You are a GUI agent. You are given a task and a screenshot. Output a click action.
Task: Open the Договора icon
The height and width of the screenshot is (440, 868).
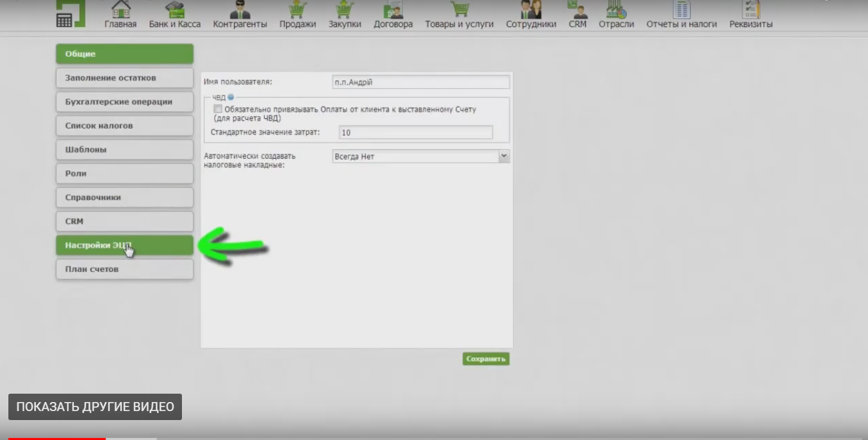pos(393,10)
